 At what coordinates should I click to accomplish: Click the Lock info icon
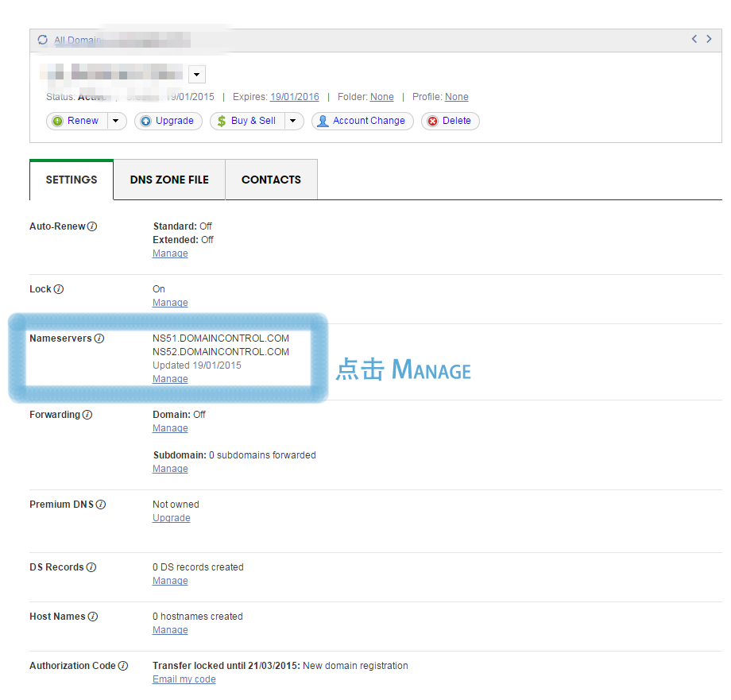coord(59,289)
